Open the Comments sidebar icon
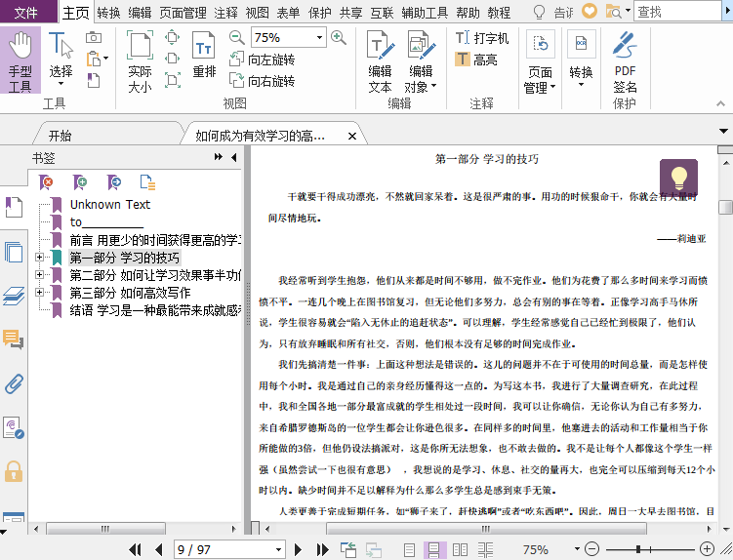The width and height of the screenshot is (733, 560). tap(14, 340)
